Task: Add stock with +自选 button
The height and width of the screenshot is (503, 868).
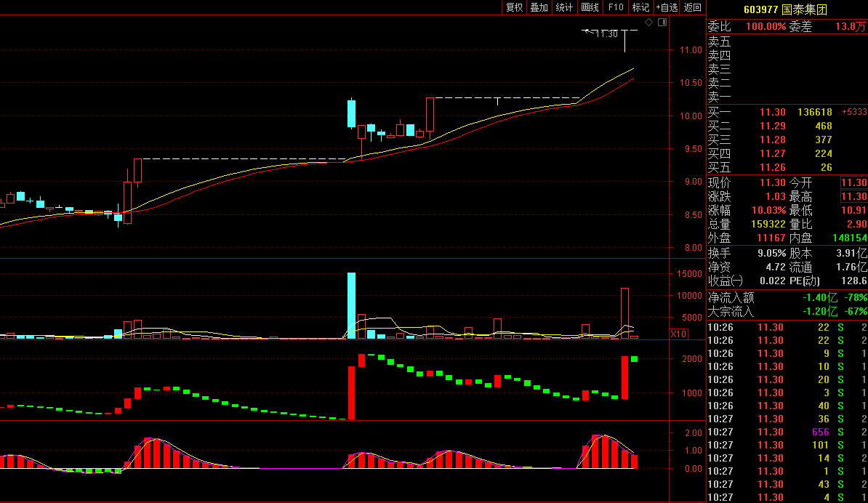Action: [x=667, y=7]
